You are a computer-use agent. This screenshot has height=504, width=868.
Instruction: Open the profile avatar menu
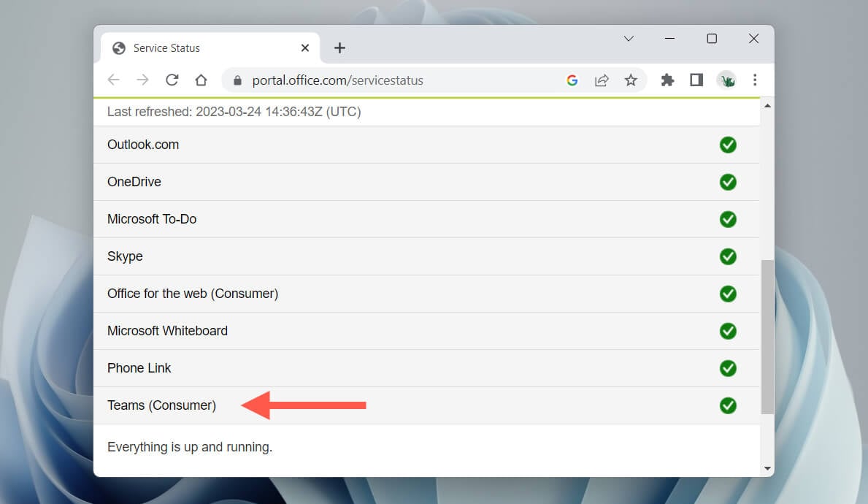click(726, 80)
